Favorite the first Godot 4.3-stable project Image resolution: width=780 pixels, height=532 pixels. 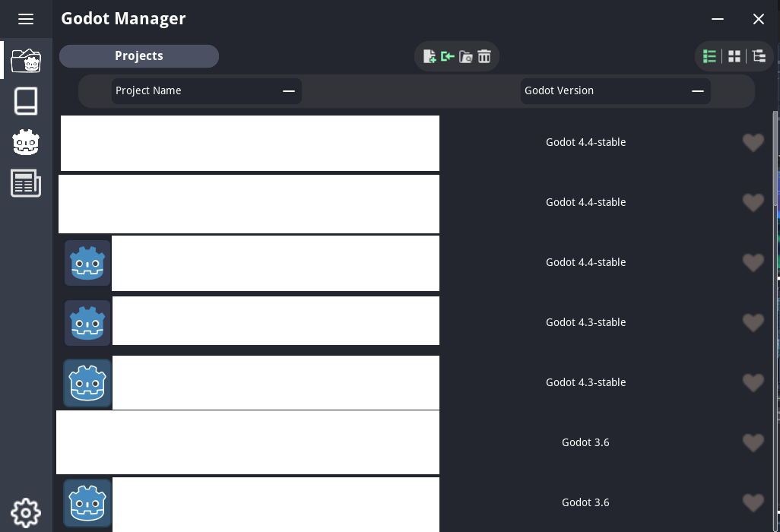point(753,323)
